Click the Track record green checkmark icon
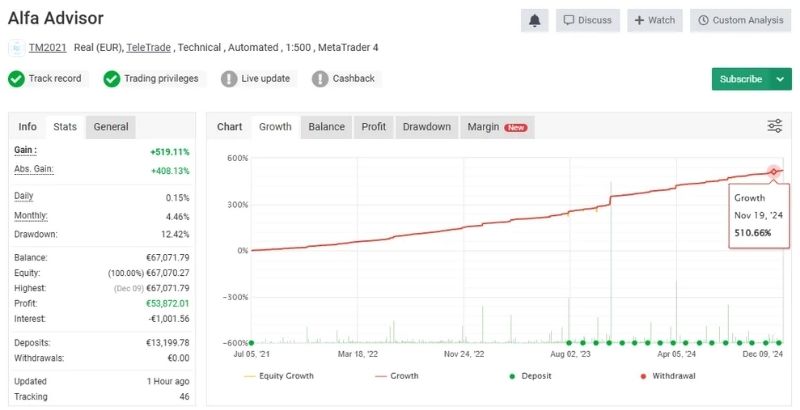Screen dimensions: 800x410 pos(16,79)
